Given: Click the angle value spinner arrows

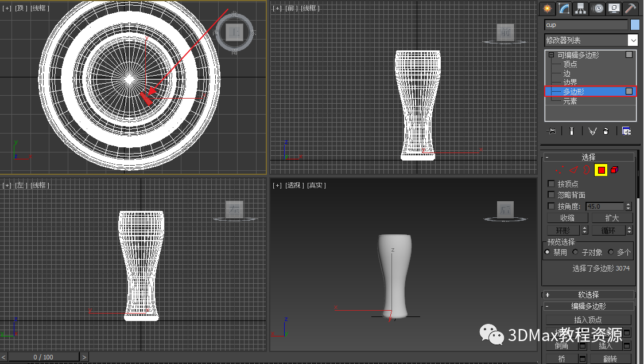Looking at the screenshot, I should click(x=628, y=206).
